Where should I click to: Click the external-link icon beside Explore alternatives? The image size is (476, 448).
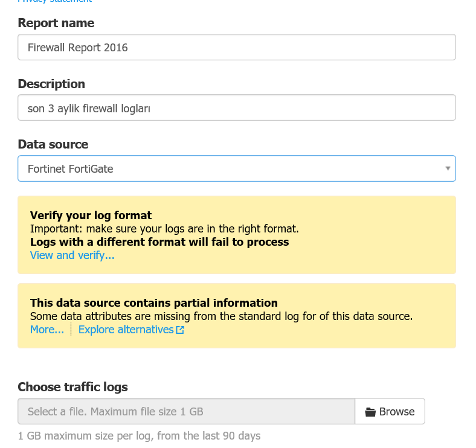(x=180, y=330)
